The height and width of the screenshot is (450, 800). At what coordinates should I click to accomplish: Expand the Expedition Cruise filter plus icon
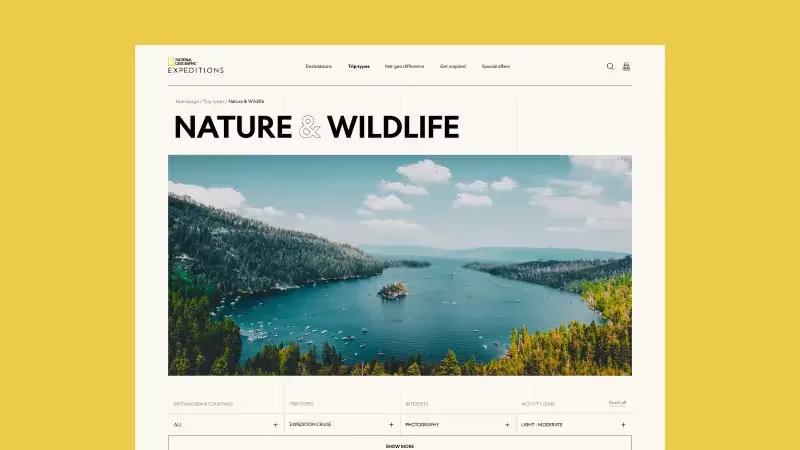coord(391,424)
